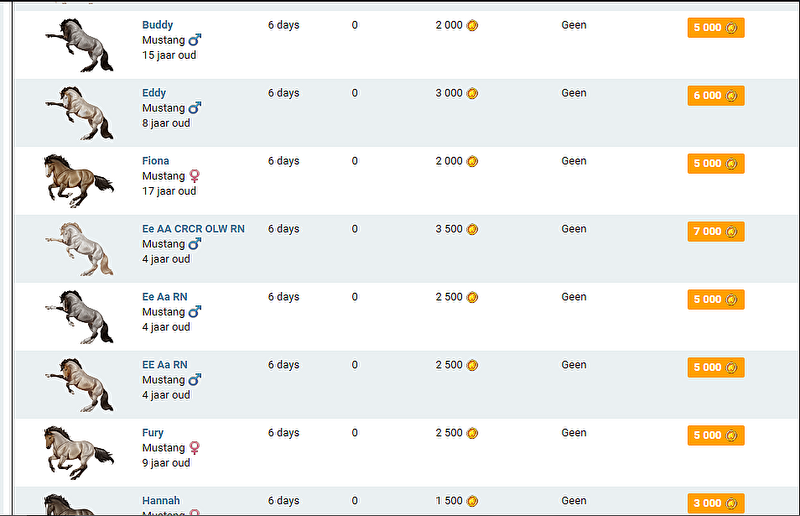This screenshot has width=800, height=516.
Task: Click the Eddy horse name link
Action: 154,93
